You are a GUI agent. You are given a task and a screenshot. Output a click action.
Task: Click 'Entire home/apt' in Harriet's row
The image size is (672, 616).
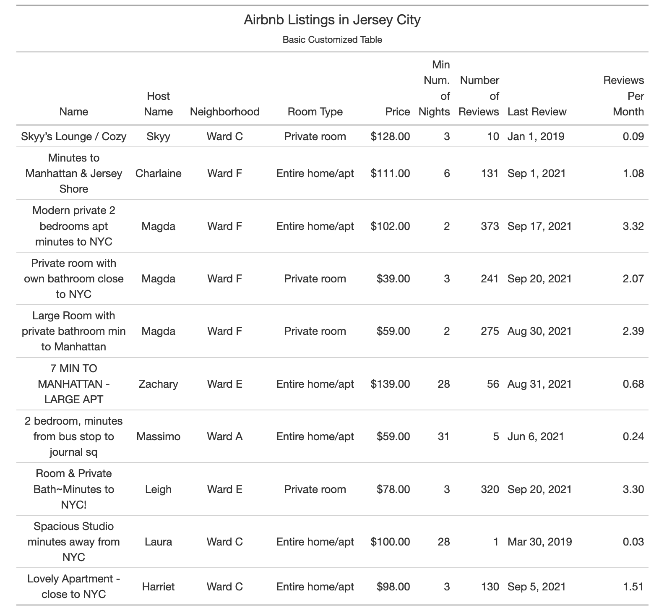[315, 587]
